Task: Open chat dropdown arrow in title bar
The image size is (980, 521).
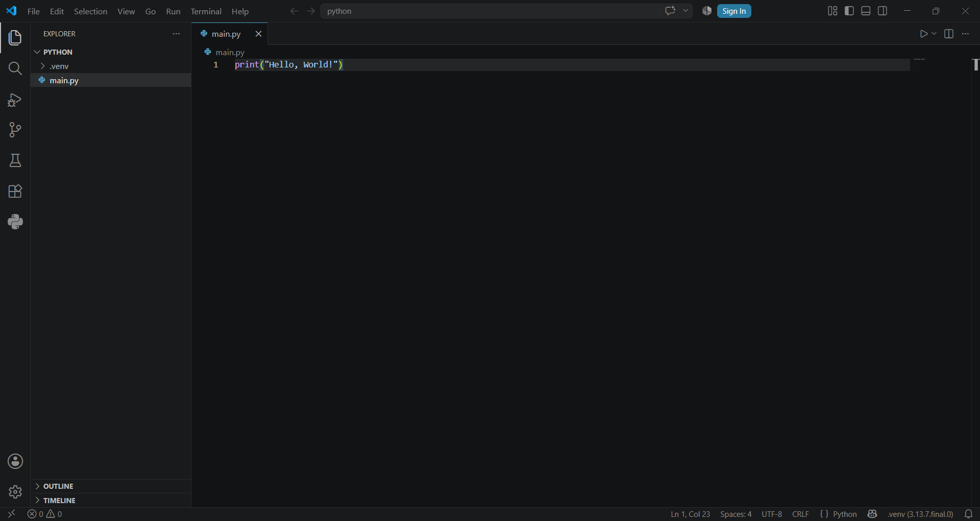Action: (x=685, y=11)
